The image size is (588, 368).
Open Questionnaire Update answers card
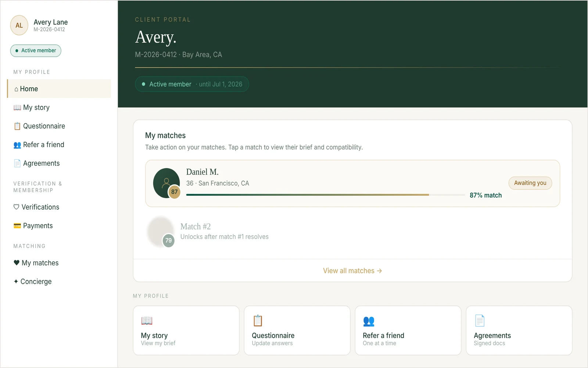tap(297, 330)
